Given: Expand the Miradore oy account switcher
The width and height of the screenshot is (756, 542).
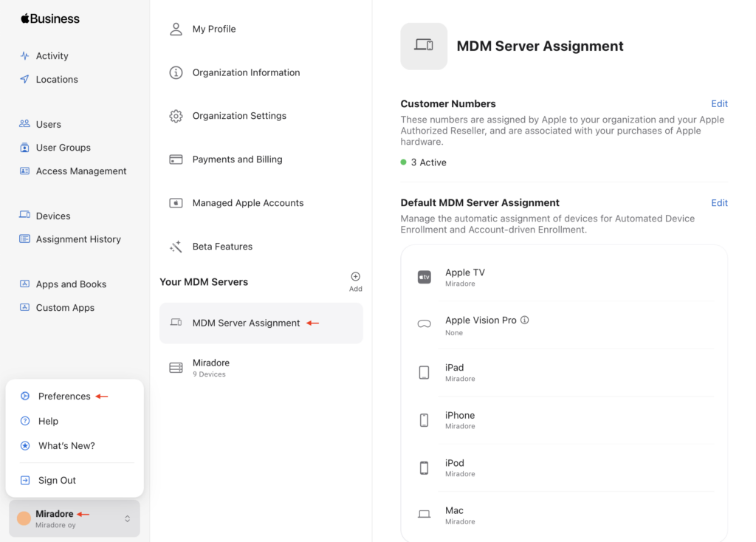Looking at the screenshot, I should click(x=74, y=518).
